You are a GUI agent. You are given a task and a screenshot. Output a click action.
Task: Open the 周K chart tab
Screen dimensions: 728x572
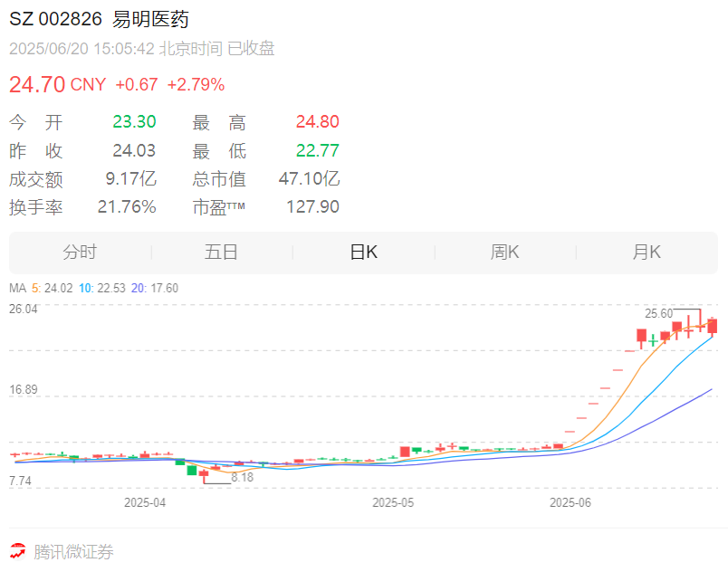(x=504, y=253)
